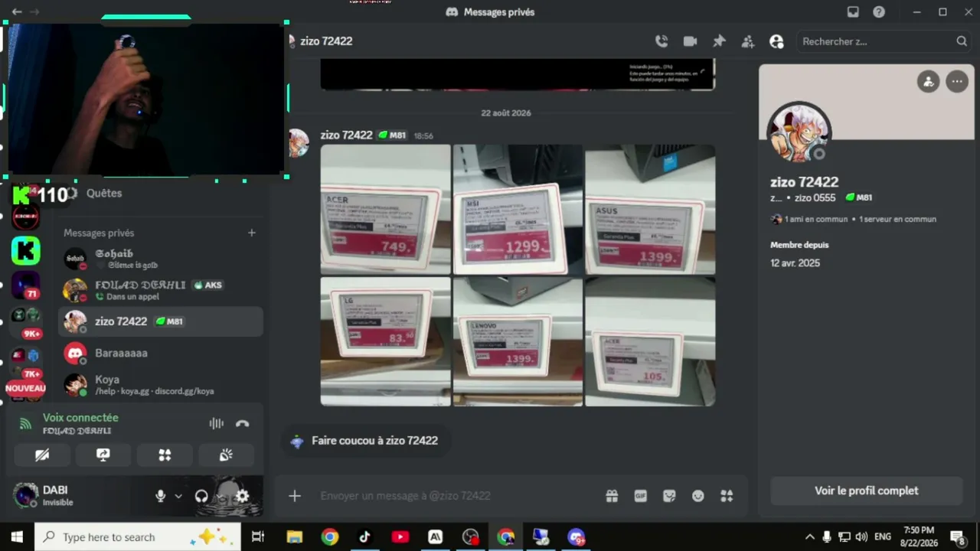Expand microphone input options chevron
Image resolution: width=980 pixels, height=551 pixels.
click(x=178, y=496)
